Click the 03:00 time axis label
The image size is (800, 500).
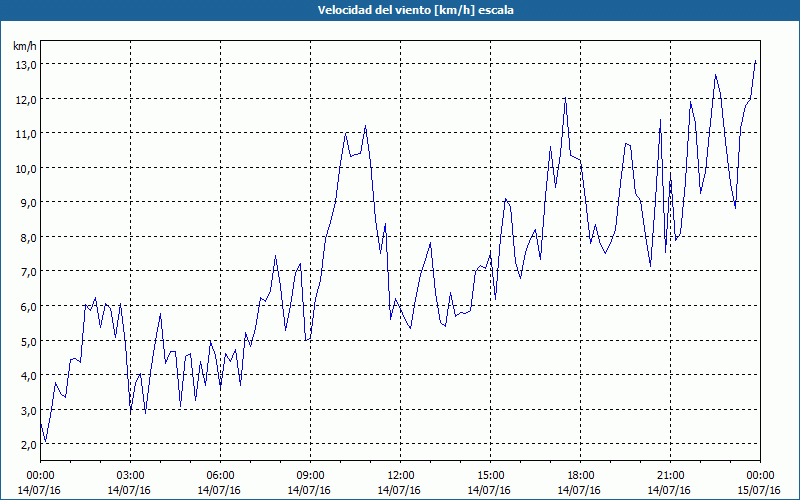pos(131,476)
